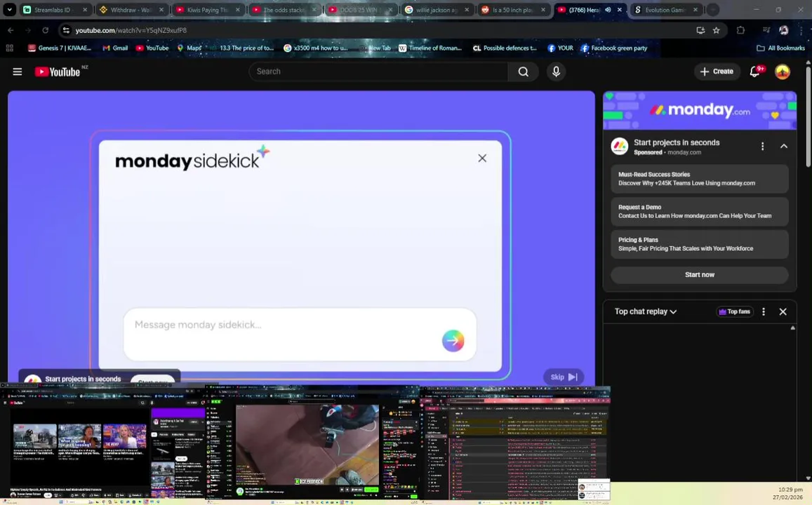
Task: Open the tab search dropdown arrow
Action: coord(9,9)
